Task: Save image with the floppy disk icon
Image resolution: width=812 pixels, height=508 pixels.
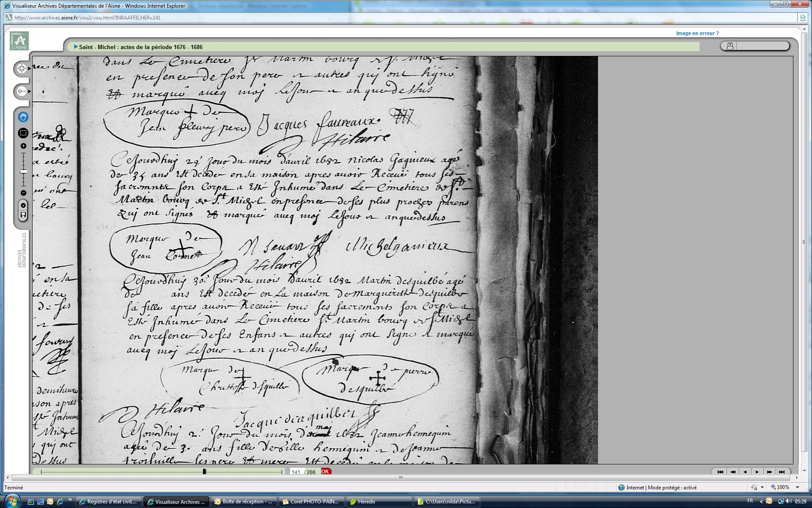Action: click(23, 215)
